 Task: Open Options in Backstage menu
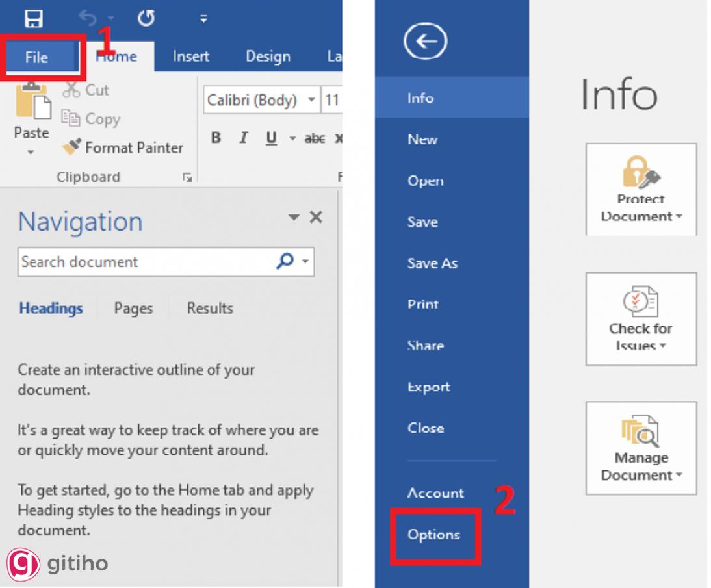(x=434, y=535)
